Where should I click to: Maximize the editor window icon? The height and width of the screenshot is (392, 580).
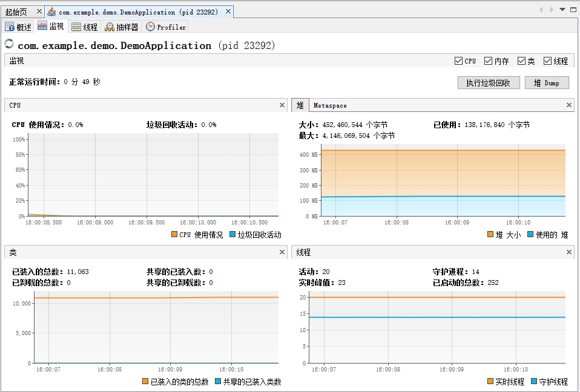coord(573,10)
